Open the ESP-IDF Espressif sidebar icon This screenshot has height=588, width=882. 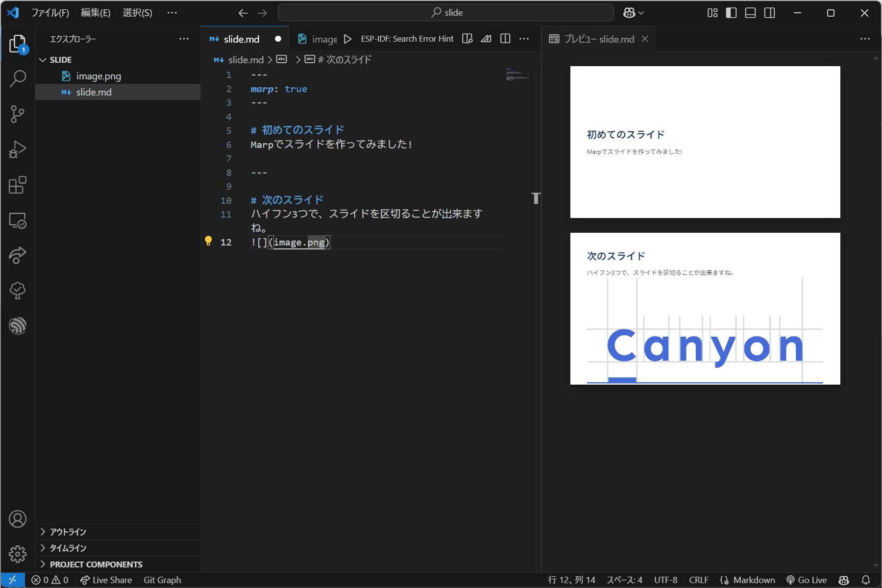tap(18, 326)
